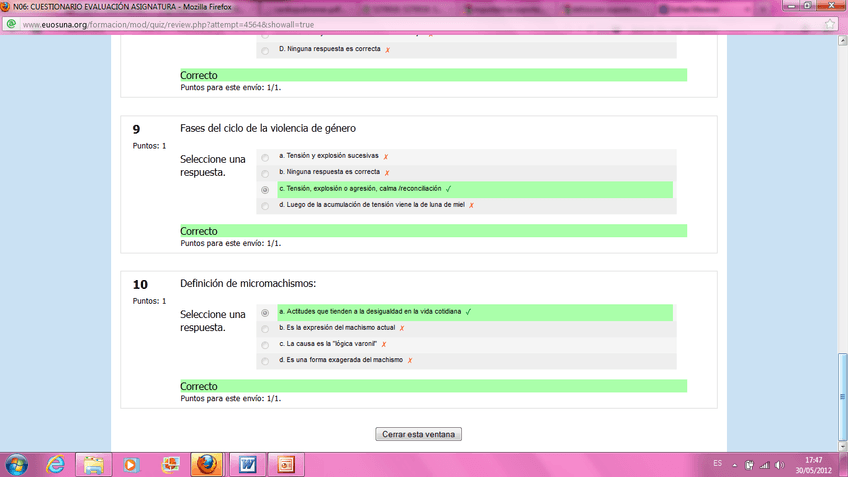
Task: Choose option 'd. Es una forma exagerada del machismo'
Action: click(x=265, y=361)
